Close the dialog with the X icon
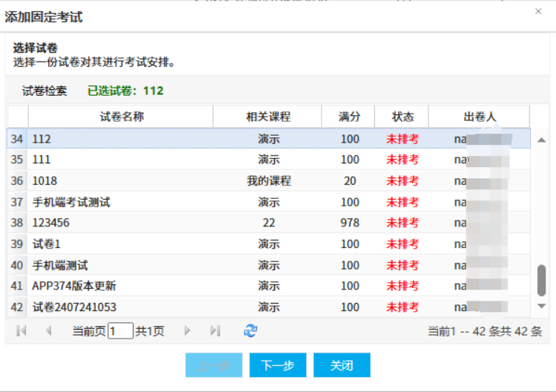This screenshot has width=556, height=392. (538, 12)
